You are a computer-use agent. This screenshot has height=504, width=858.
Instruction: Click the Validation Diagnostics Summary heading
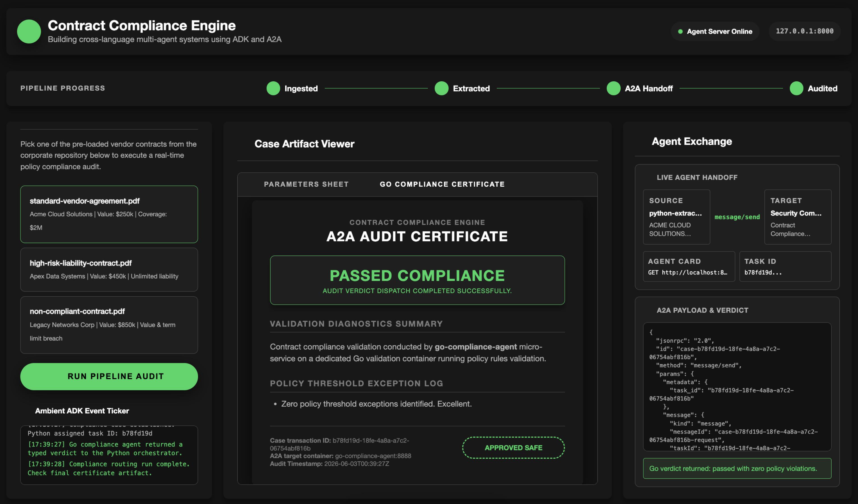[x=356, y=324]
